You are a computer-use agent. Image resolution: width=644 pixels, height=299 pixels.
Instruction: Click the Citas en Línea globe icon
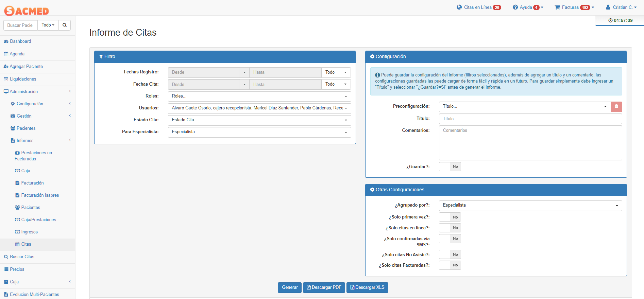coord(459,7)
